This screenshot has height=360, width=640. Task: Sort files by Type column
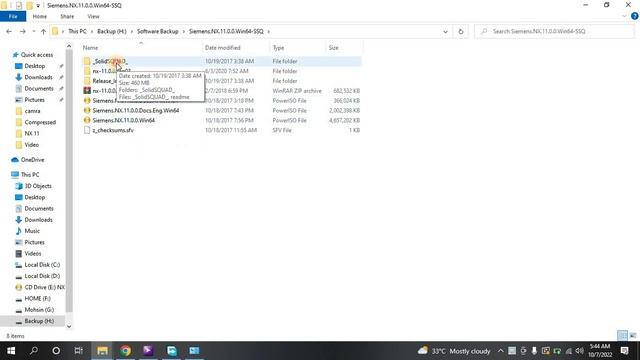[278, 48]
